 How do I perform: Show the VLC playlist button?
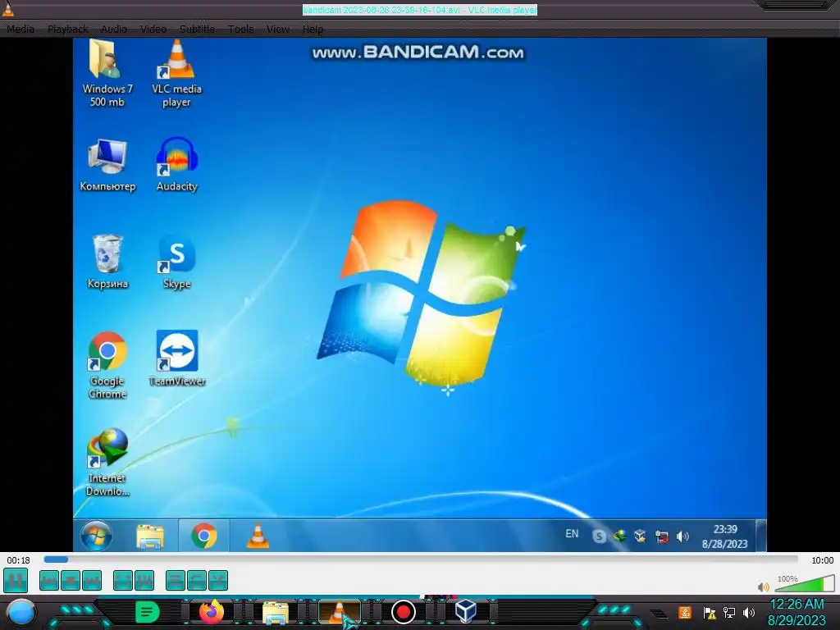[x=176, y=580]
